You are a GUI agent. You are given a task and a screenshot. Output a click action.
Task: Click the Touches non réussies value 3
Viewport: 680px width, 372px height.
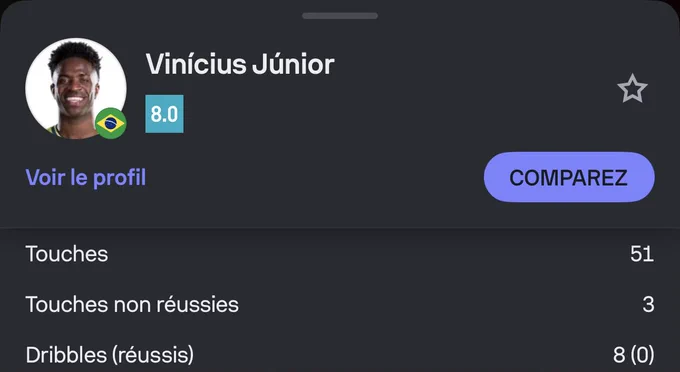648,304
